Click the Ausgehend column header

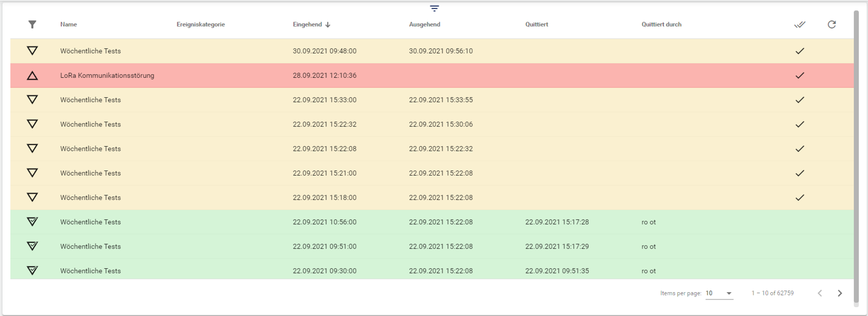tap(424, 24)
